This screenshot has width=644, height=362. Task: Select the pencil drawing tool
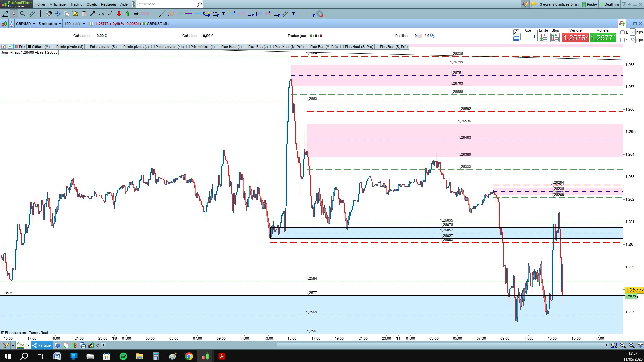click(x=5, y=14)
